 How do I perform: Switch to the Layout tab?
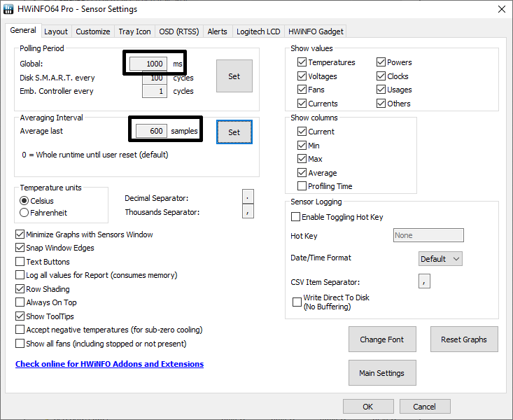[x=55, y=31]
